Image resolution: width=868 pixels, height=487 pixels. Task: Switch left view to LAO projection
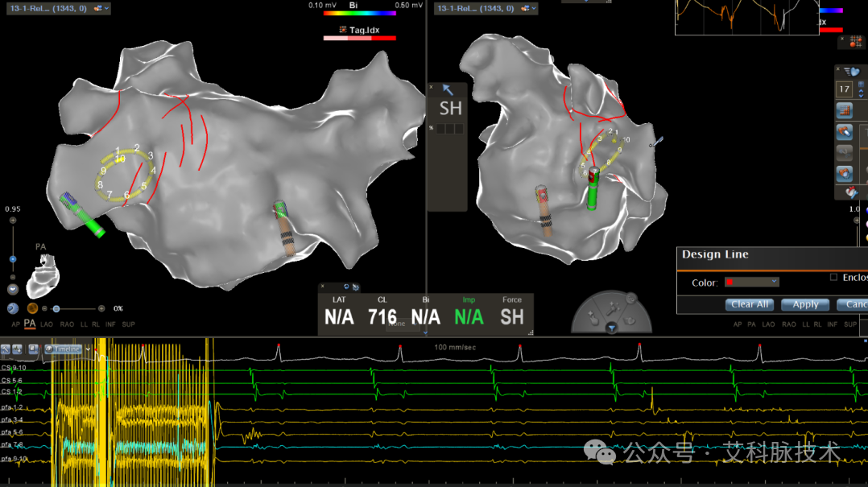click(47, 324)
